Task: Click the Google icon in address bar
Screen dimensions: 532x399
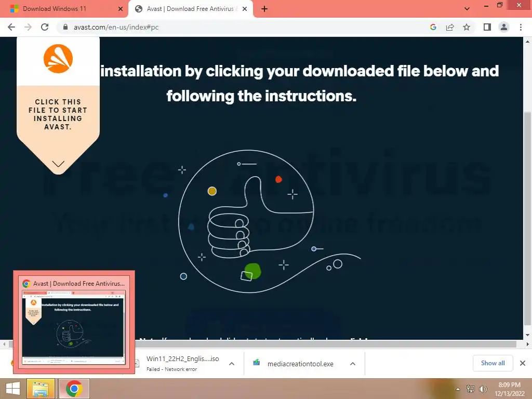Action: 433,27
